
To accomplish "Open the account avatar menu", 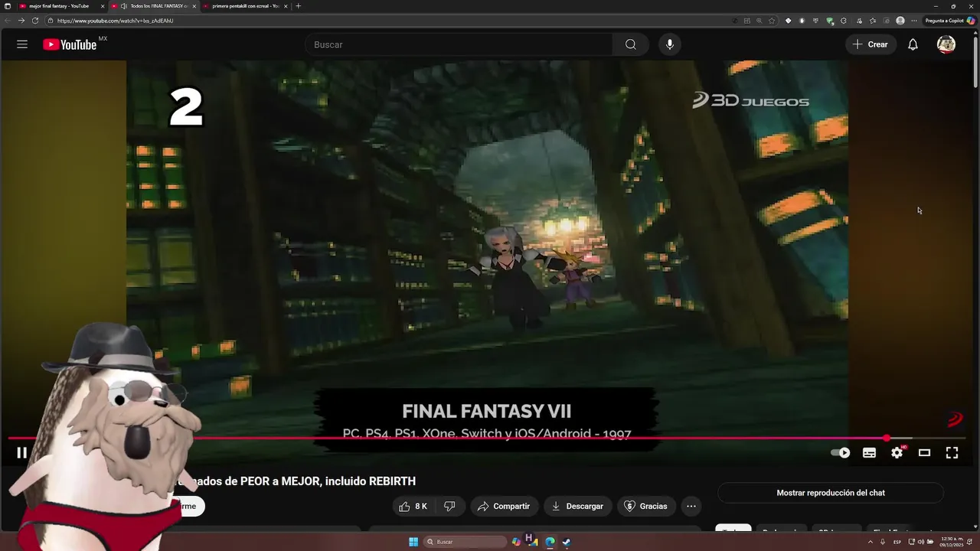I will pos(946,44).
